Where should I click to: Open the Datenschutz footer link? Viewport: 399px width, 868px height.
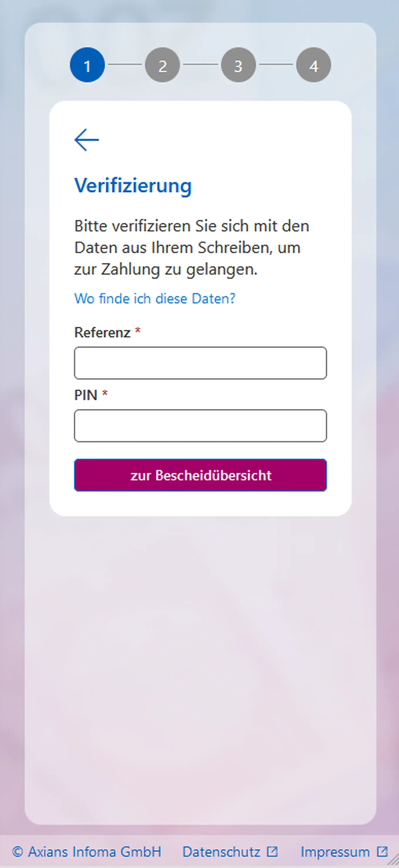click(222, 852)
